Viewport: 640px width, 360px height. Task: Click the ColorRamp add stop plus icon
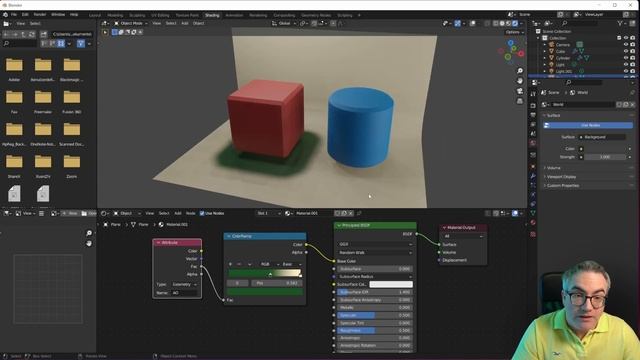[231, 264]
